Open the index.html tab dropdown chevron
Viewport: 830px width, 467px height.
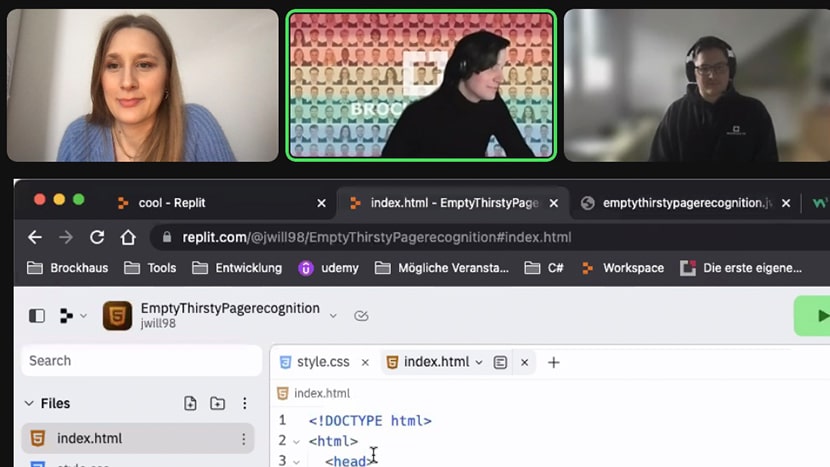[x=479, y=363]
